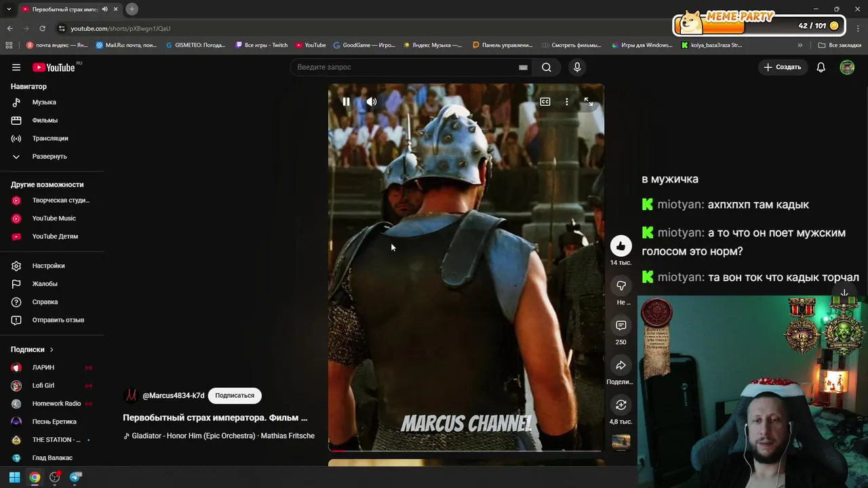
Task: Open the Создать create button
Action: 783,67
